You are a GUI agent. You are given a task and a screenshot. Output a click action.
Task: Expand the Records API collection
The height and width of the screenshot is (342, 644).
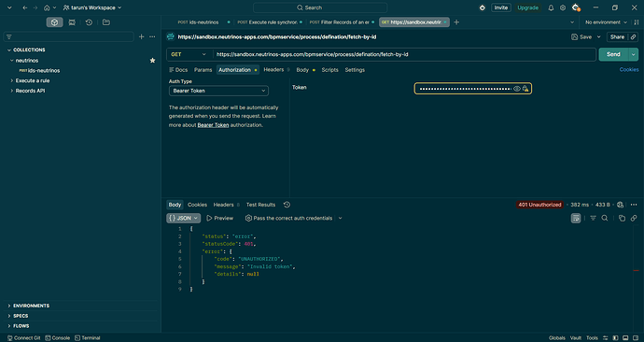(11, 91)
